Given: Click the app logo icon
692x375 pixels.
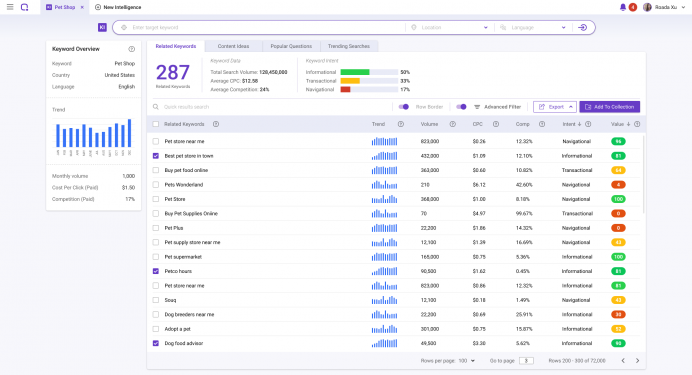Looking at the screenshot, I should (x=25, y=7).
